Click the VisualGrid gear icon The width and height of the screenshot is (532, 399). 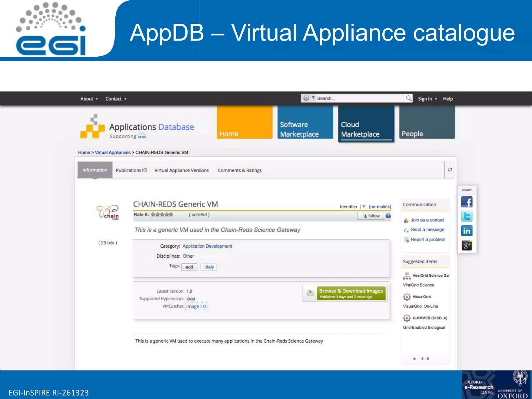click(407, 297)
